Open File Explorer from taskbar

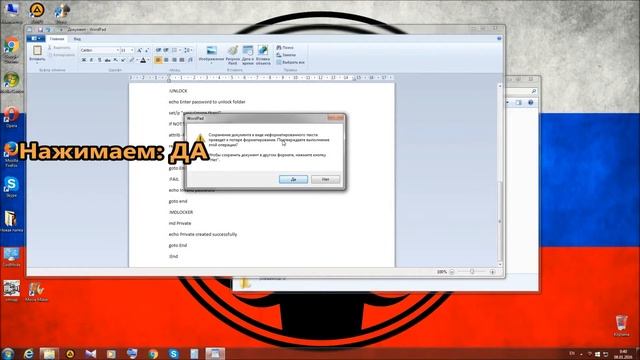pos(49,353)
